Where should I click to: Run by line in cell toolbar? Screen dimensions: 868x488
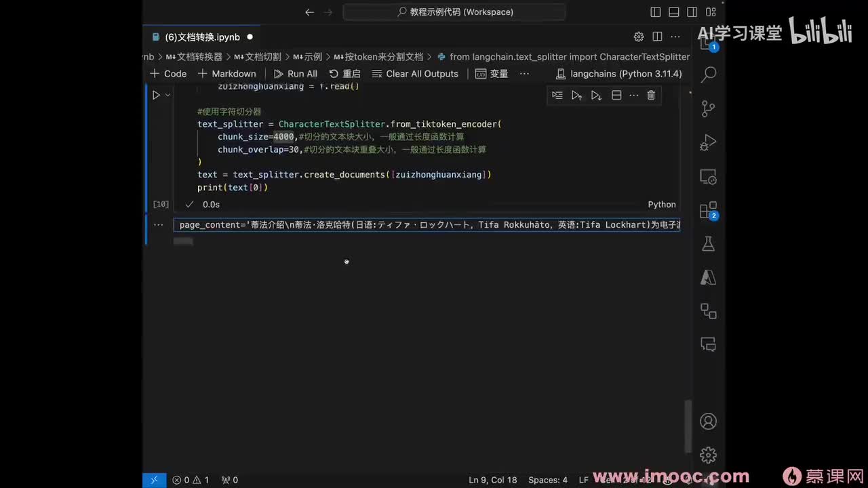click(557, 96)
